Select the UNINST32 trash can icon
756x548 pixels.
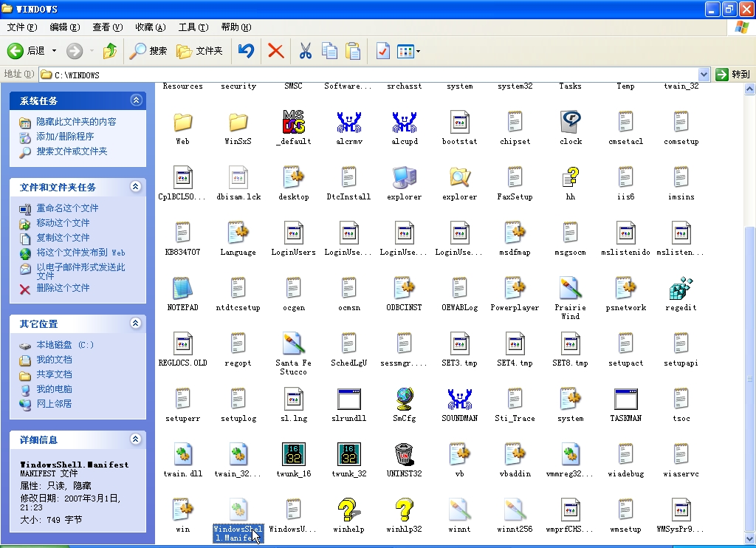click(404, 455)
